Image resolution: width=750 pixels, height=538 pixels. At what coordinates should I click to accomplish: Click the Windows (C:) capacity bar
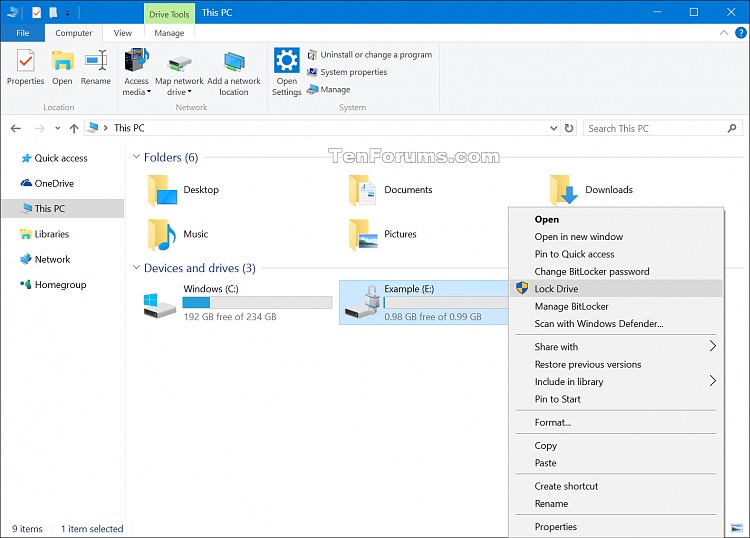click(257, 302)
